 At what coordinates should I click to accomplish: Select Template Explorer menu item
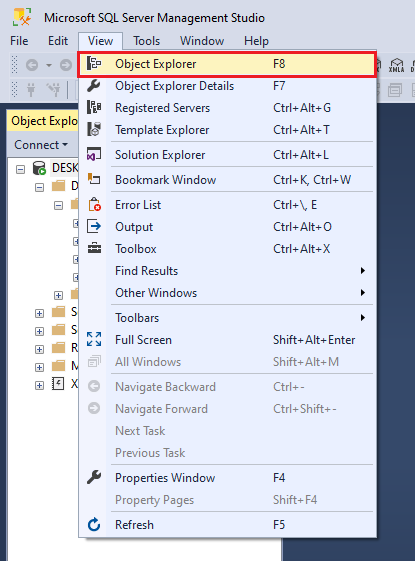point(227,130)
